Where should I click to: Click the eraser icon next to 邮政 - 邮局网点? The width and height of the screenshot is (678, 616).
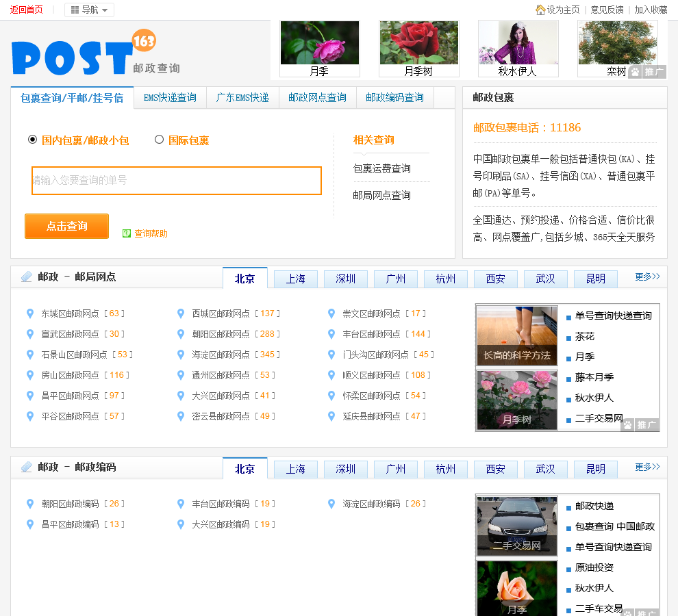coord(27,277)
